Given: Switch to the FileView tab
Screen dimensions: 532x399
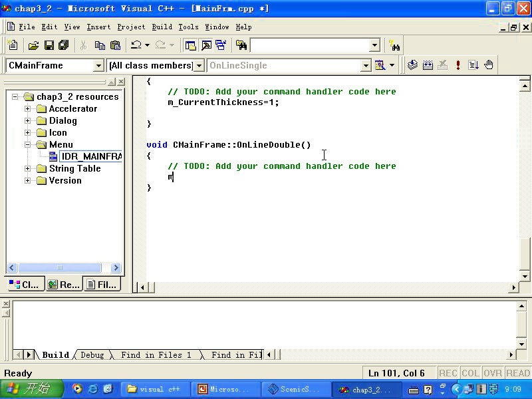Looking at the screenshot, I should [x=102, y=285].
